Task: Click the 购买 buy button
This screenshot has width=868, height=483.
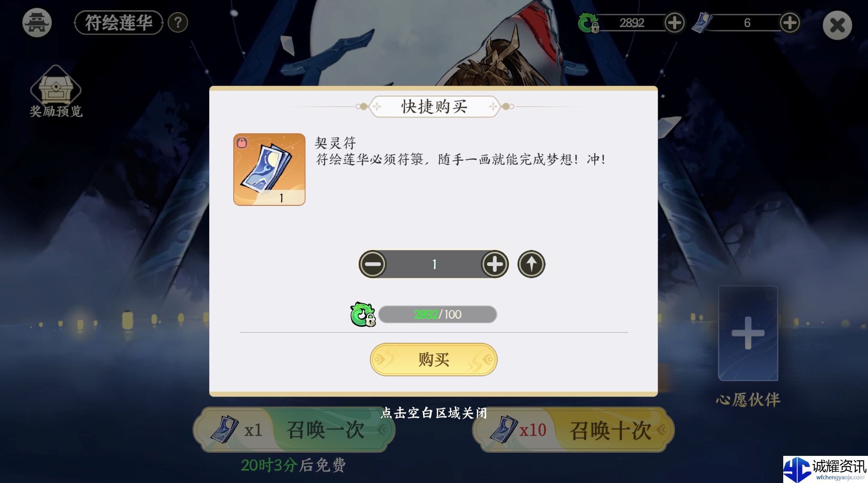Action: point(434,359)
